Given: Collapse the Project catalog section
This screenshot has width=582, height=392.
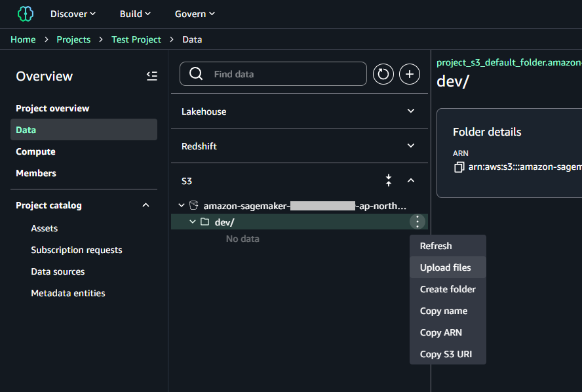Looking at the screenshot, I should [x=146, y=205].
